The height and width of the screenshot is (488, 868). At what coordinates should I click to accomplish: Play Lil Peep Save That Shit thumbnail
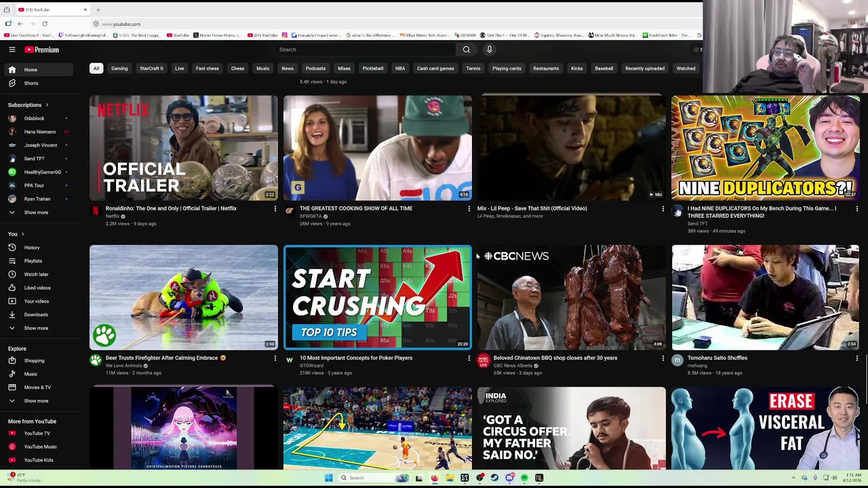(572, 148)
